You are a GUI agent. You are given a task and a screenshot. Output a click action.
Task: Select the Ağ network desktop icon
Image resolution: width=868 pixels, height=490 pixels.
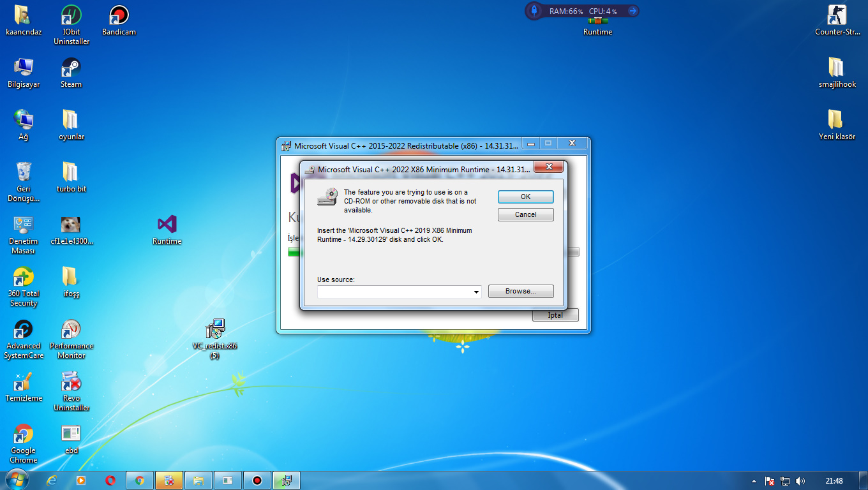point(24,125)
